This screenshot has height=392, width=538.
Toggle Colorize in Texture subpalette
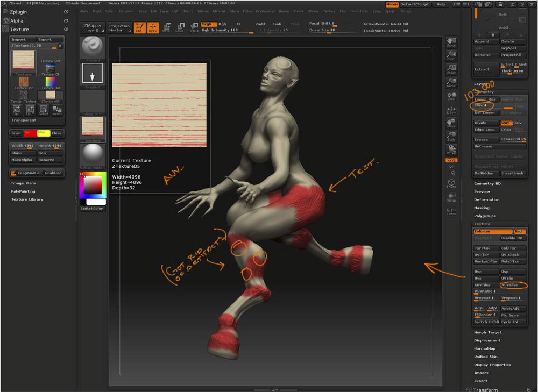point(493,232)
